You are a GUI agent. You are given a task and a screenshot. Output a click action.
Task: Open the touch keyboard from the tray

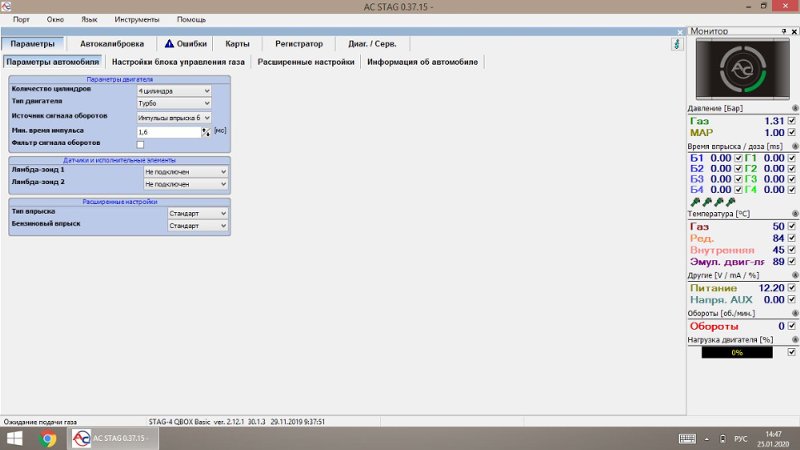tap(687, 438)
